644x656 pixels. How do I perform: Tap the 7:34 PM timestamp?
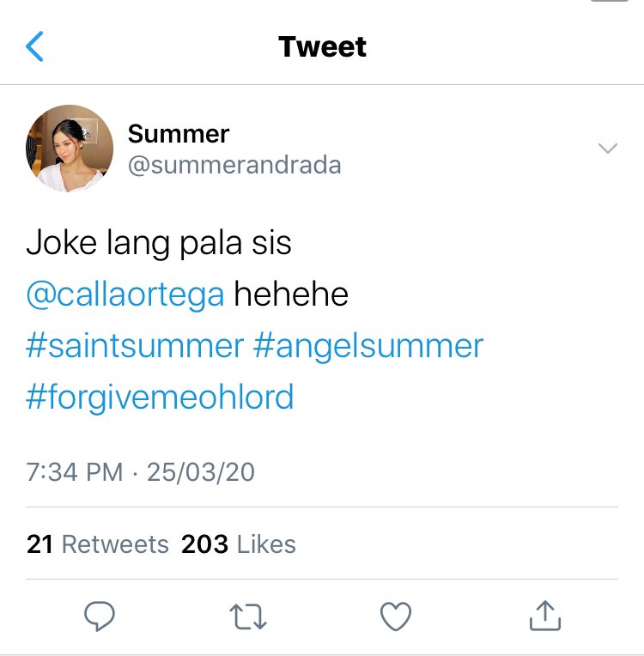click(x=75, y=472)
